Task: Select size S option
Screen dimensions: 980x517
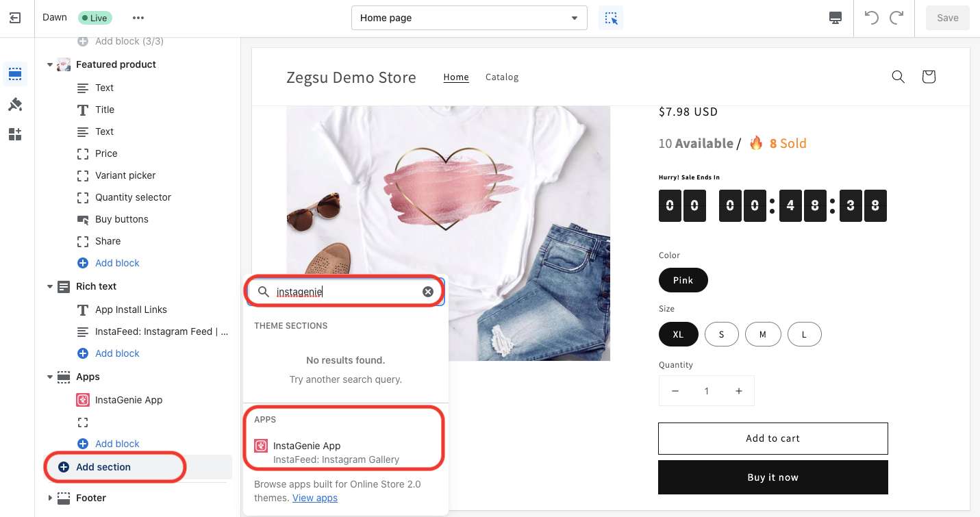Action: point(721,335)
